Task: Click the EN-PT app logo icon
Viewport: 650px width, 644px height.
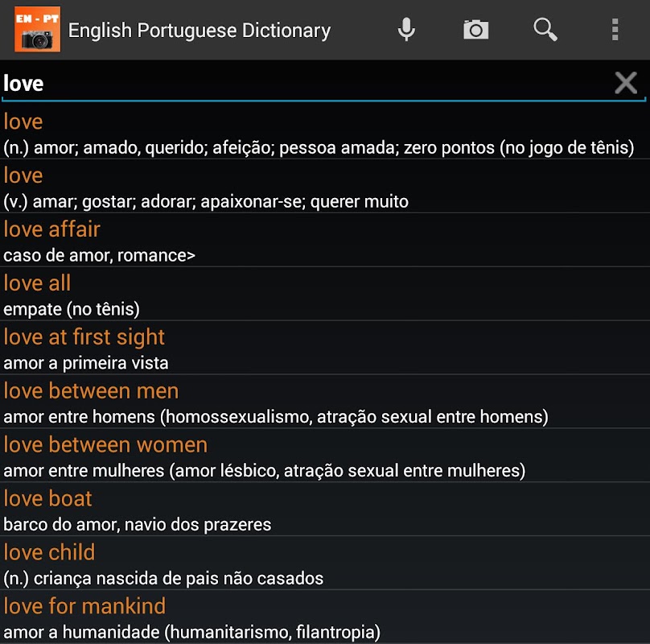Action: (x=37, y=30)
